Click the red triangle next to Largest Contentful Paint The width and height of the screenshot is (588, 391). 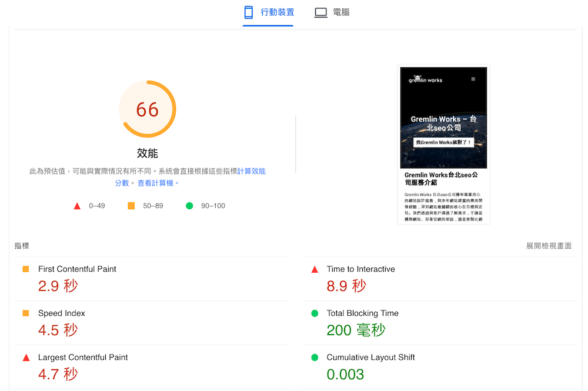(26, 357)
